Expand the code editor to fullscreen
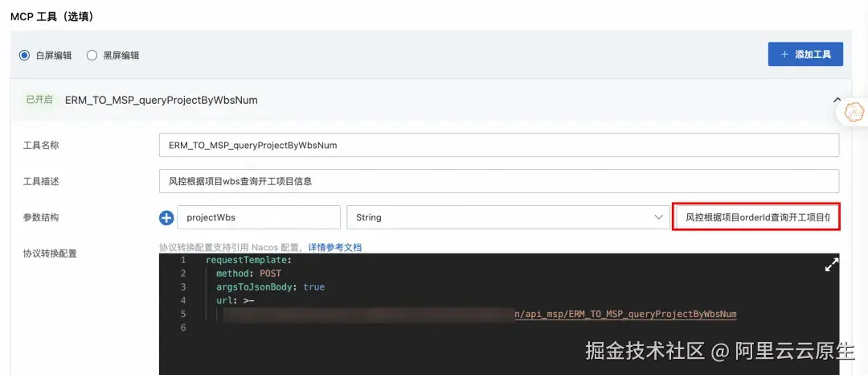This screenshot has width=868, height=375. [832, 266]
